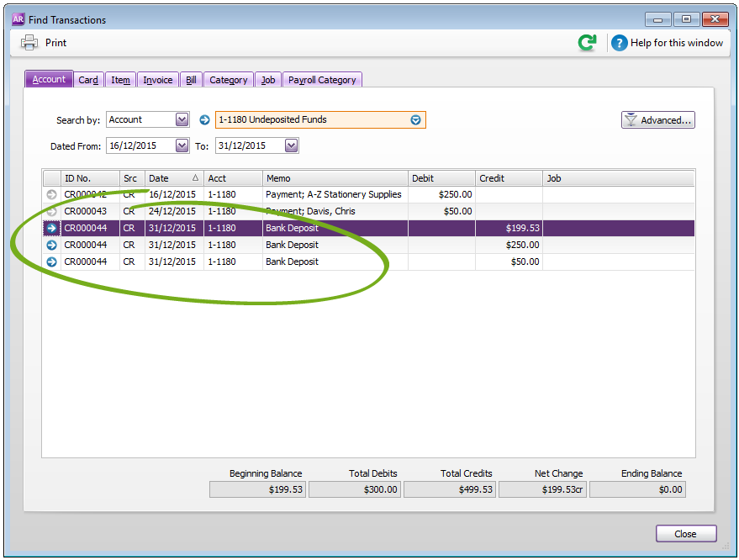Expand the Undeposited Funds account selector
The width and height of the screenshot is (739, 560).
tap(415, 120)
